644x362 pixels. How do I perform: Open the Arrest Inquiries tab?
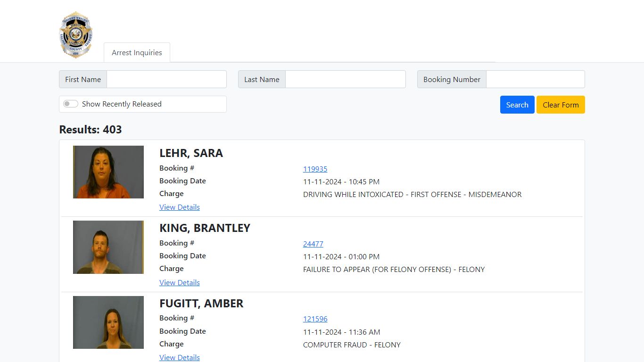click(137, 53)
